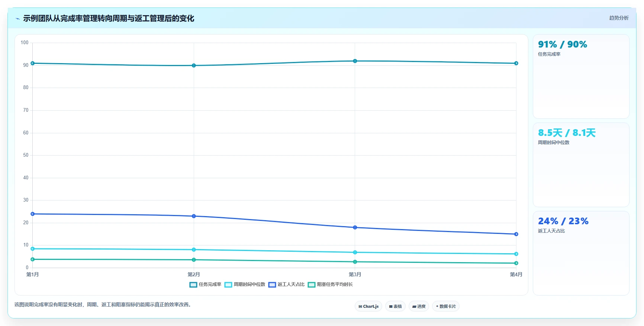The height and width of the screenshot is (326, 644).
Task: Click the 表格 tag
Action: [395, 306]
